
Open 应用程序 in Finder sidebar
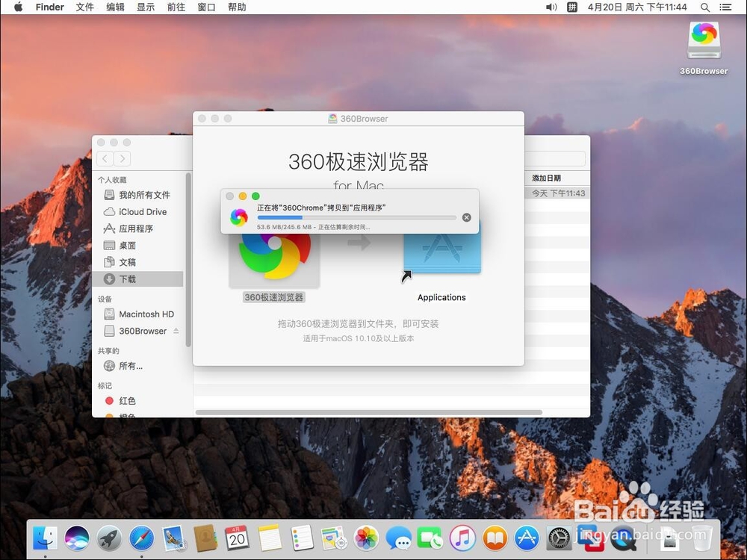point(137,228)
